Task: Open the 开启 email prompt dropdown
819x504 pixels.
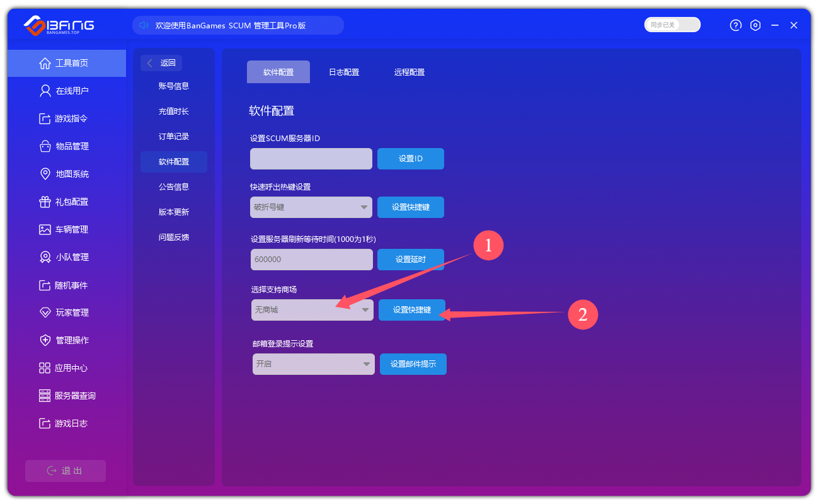Action: (314, 364)
